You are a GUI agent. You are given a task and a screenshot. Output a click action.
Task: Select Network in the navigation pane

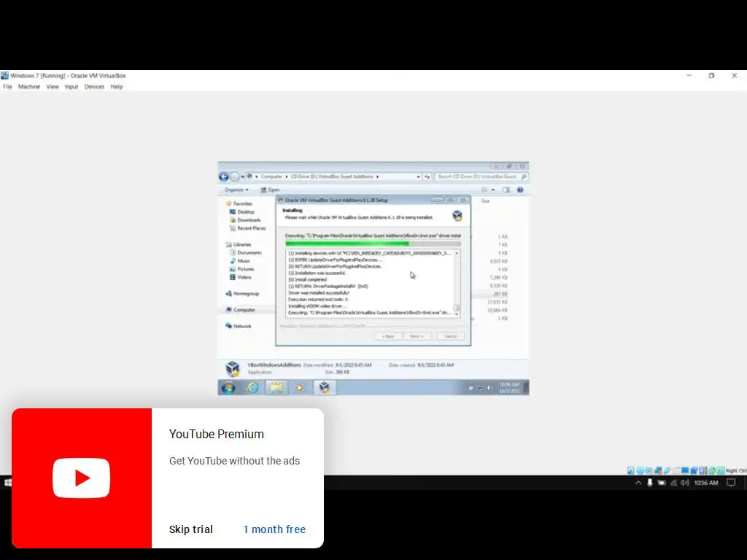point(239,326)
